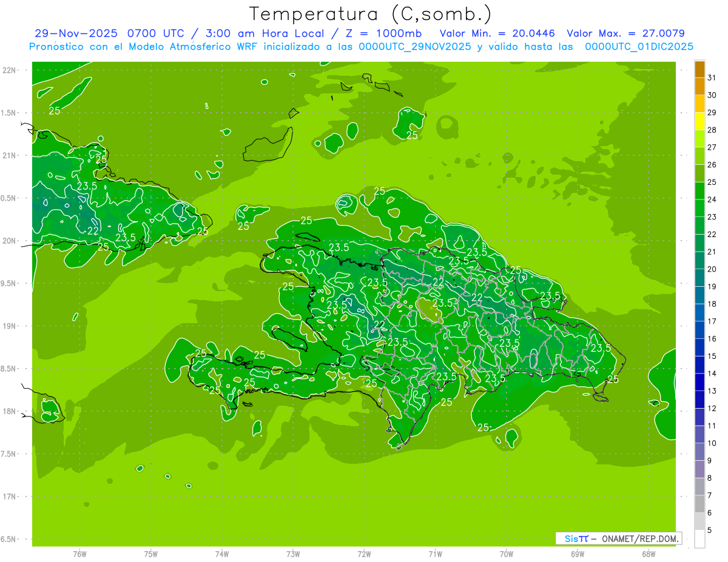Click the Sisπ logo in the watermark

coord(576,538)
